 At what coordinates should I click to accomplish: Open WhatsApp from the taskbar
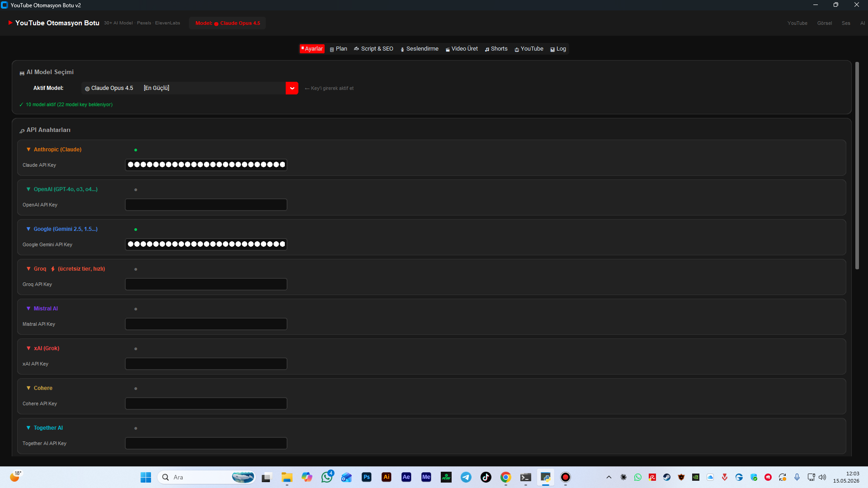tap(327, 477)
